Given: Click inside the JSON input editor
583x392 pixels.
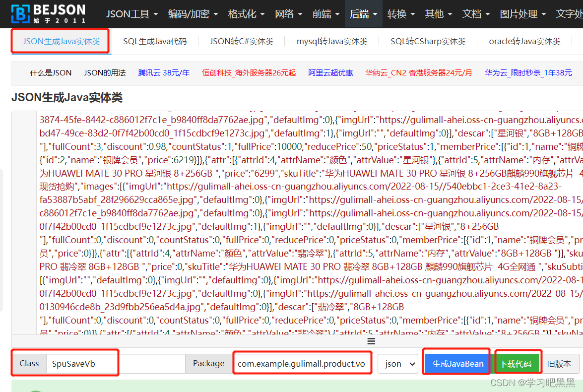Looking at the screenshot, I should coord(309,222).
